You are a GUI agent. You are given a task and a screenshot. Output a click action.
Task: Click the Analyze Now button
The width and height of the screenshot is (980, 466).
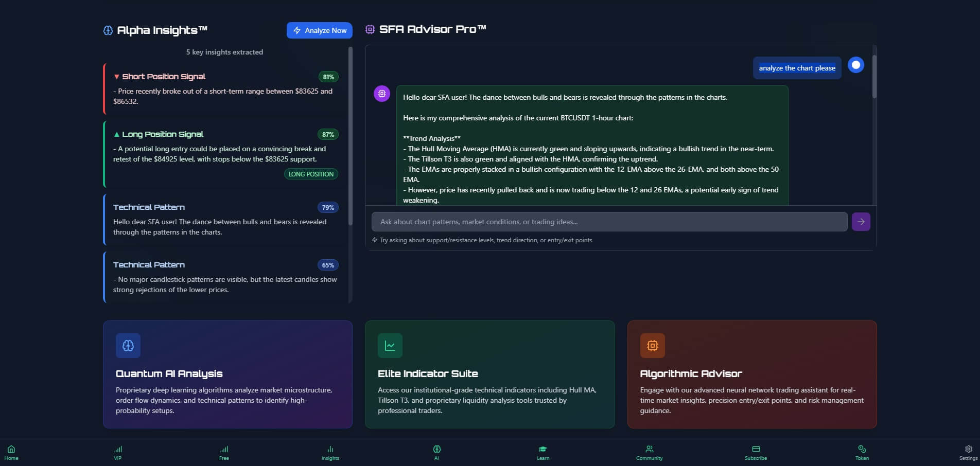tap(319, 30)
